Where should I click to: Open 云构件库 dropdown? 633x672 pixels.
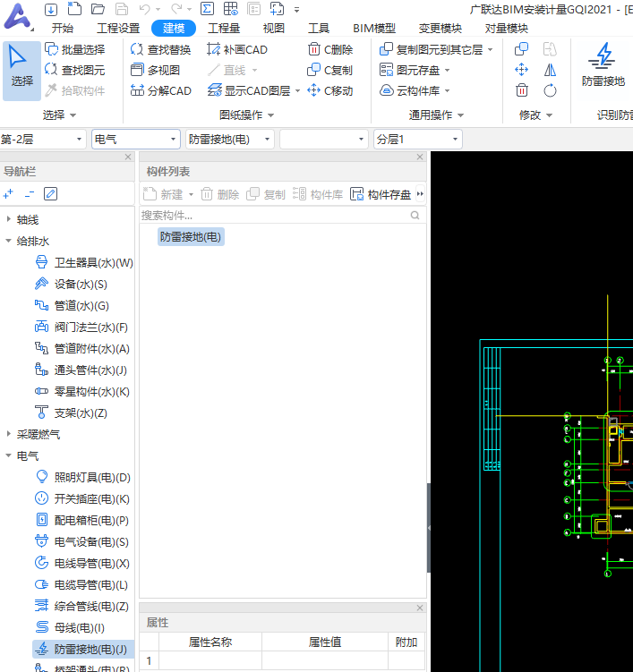pyautogui.click(x=448, y=91)
